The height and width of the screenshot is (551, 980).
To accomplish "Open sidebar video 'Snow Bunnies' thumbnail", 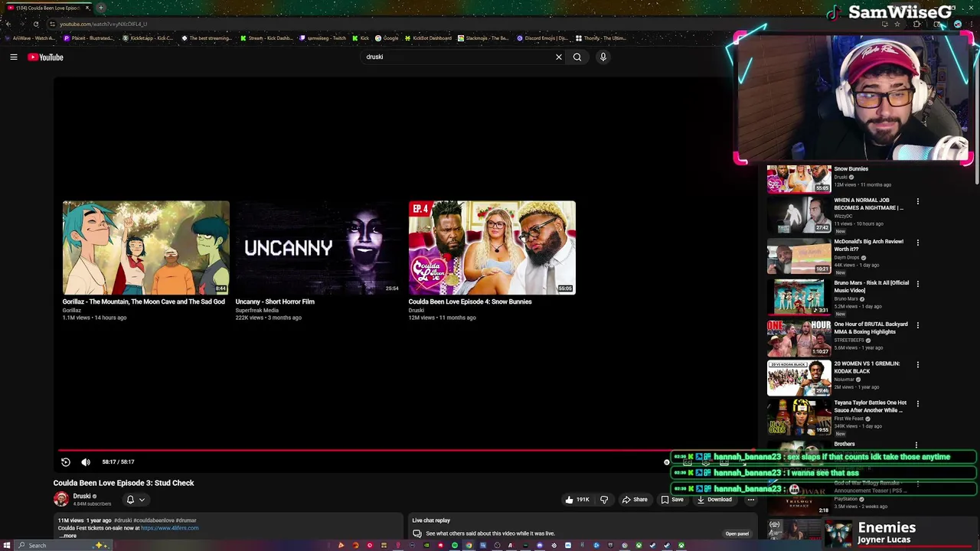I will click(799, 179).
